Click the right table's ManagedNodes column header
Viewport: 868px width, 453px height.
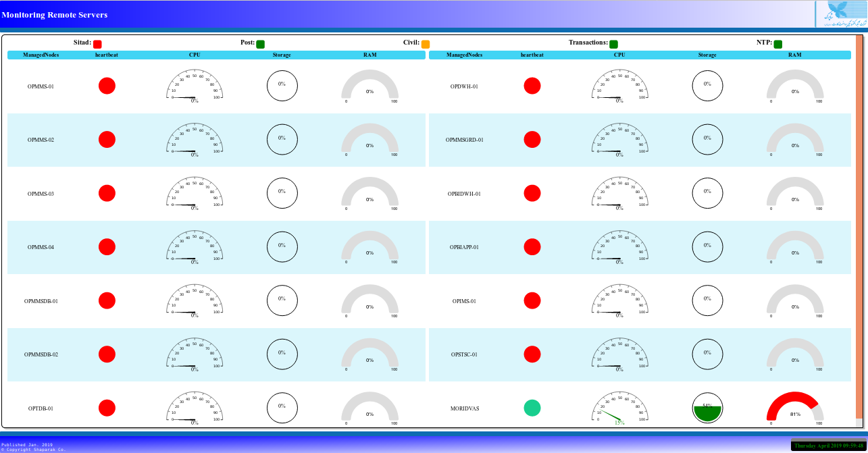click(x=465, y=55)
